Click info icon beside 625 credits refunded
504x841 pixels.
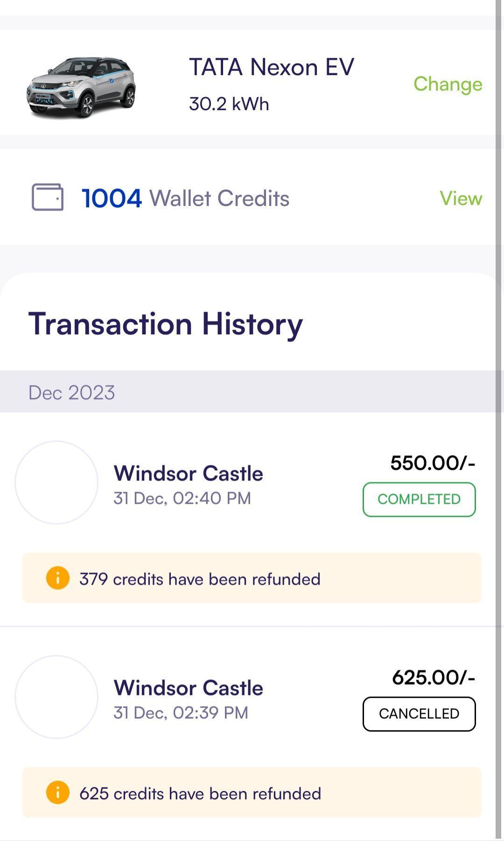58,793
